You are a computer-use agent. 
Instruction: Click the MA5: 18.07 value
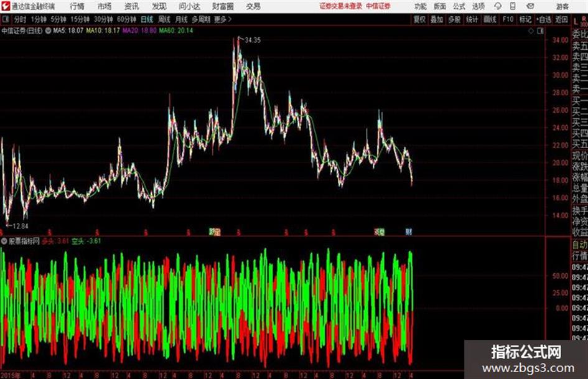[x=68, y=30]
